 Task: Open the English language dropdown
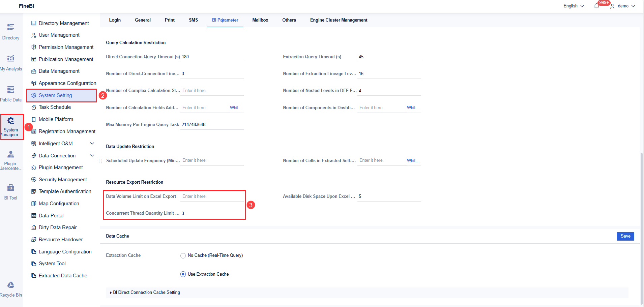pos(574,6)
